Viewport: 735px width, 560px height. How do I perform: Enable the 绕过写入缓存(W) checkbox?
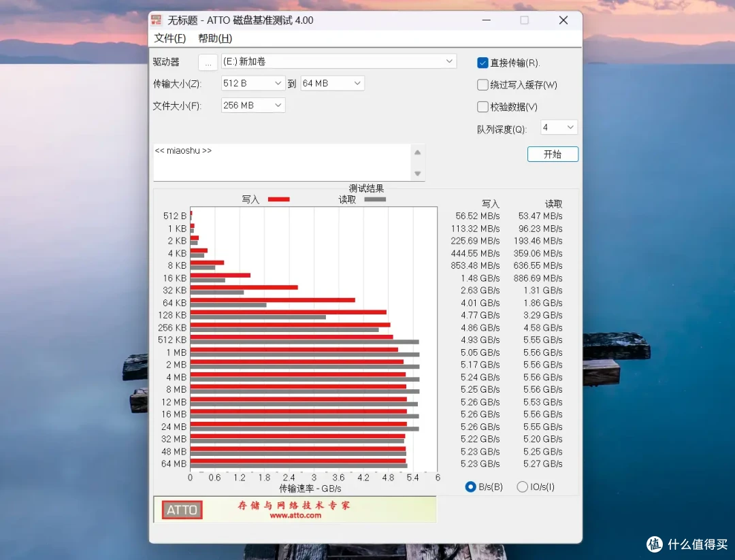(x=483, y=85)
